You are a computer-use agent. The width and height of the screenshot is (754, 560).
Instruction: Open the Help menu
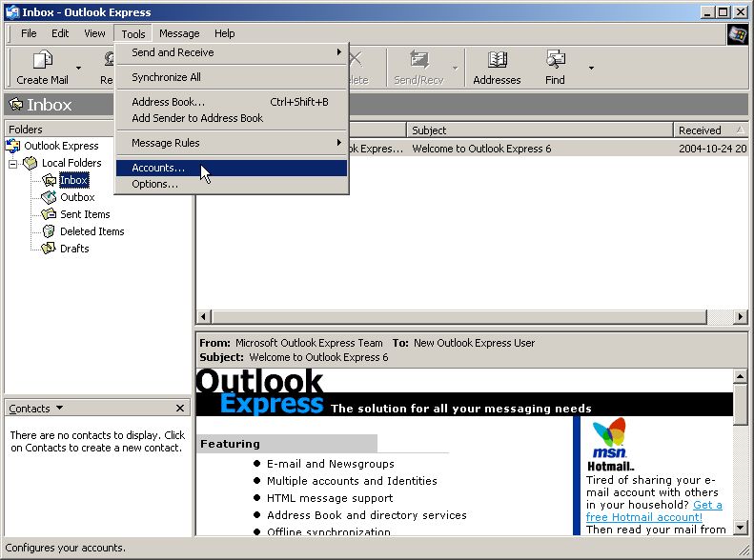[225, 33]
